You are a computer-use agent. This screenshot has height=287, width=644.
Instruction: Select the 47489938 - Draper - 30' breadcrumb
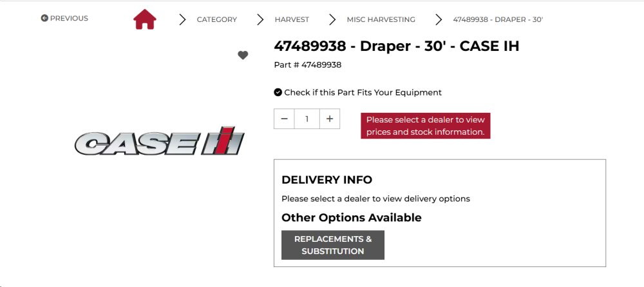tap(498, 19)
